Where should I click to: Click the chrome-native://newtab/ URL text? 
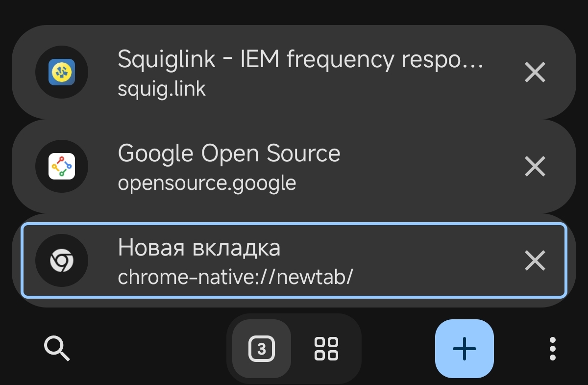[x=235, y=277]
